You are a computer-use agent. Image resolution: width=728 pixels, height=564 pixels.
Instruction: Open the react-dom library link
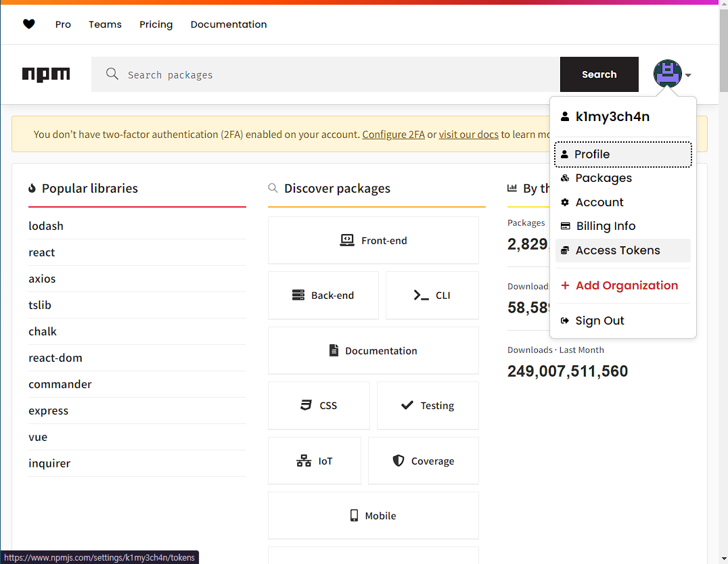55,358
